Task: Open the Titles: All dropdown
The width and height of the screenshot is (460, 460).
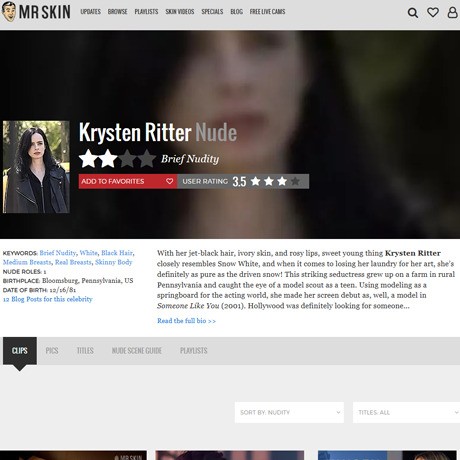Action: point(406,412)
